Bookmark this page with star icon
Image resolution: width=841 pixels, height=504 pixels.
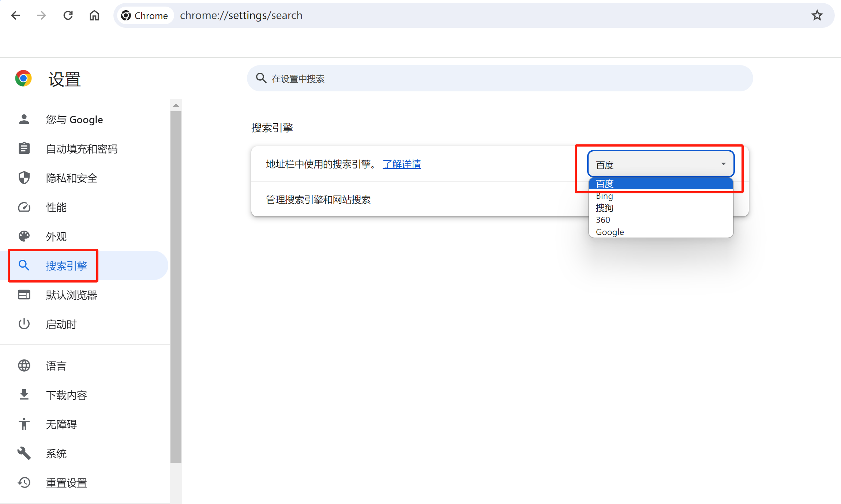tap(817, 15)
